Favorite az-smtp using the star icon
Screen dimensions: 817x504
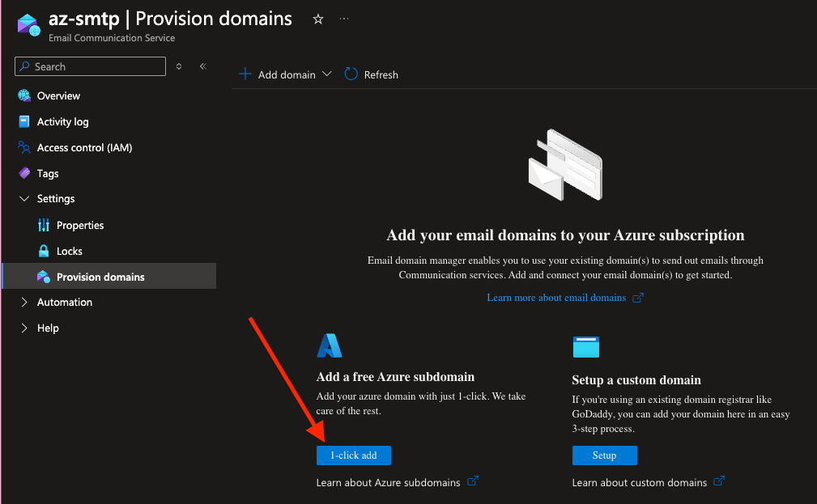pyautogui.click(x=317, y=18)
